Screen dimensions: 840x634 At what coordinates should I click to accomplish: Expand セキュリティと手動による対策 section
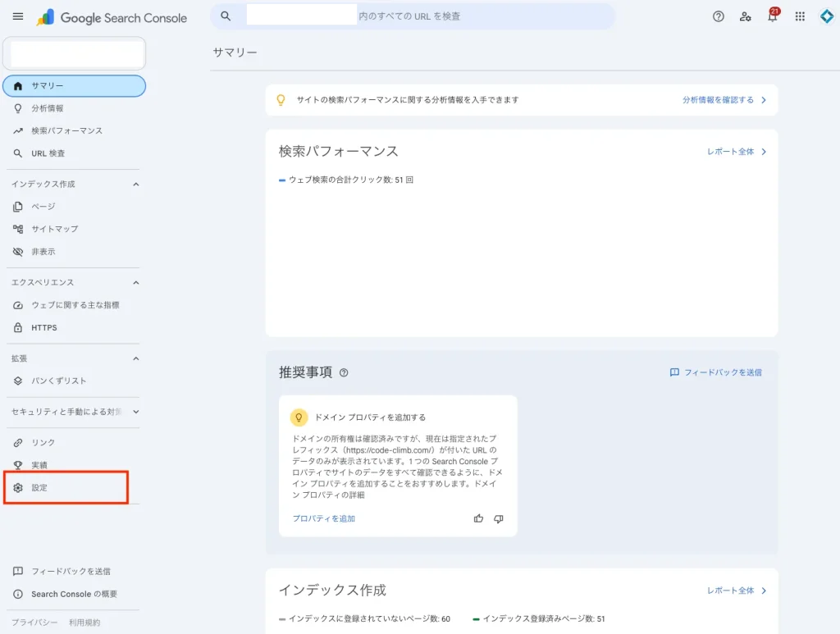pos(136,412)
